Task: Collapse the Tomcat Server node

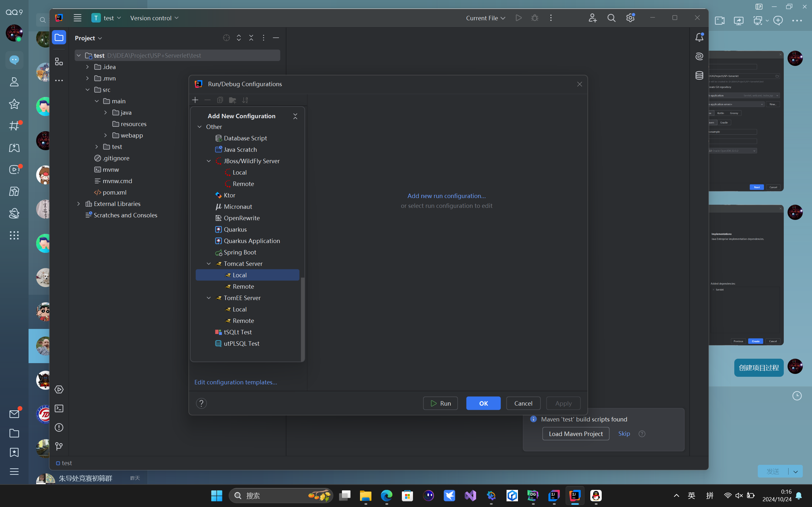Action: click(x=209, y=264)
